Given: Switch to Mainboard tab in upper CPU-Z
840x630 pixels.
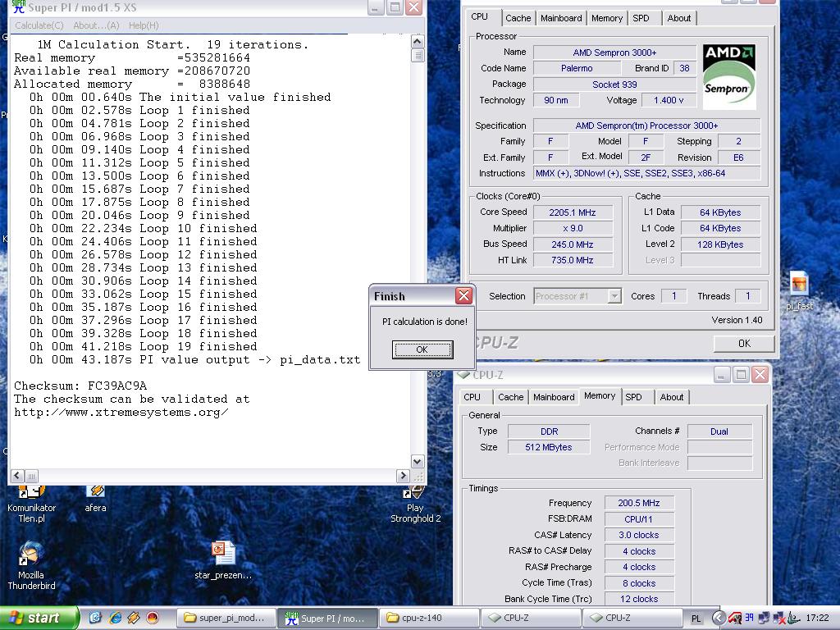Looking at the screenshot, I should (x=561, y=18).
